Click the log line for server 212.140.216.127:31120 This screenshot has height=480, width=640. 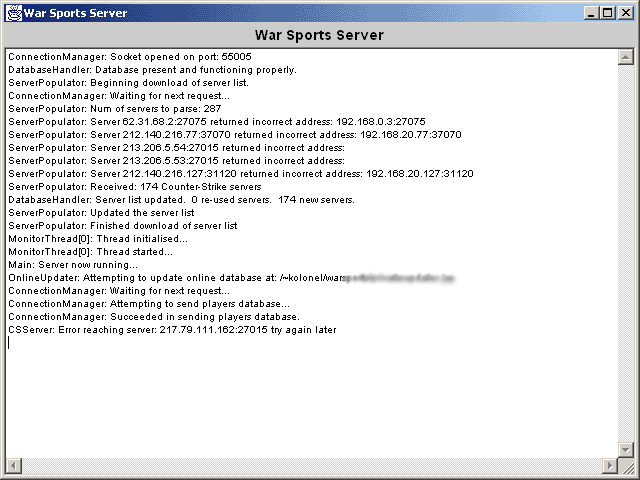coord(241,174)
